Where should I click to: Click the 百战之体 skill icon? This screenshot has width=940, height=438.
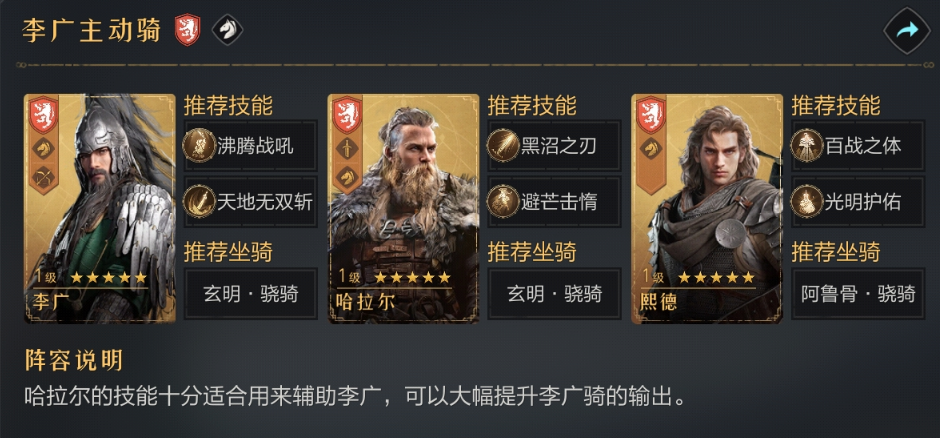807,146
